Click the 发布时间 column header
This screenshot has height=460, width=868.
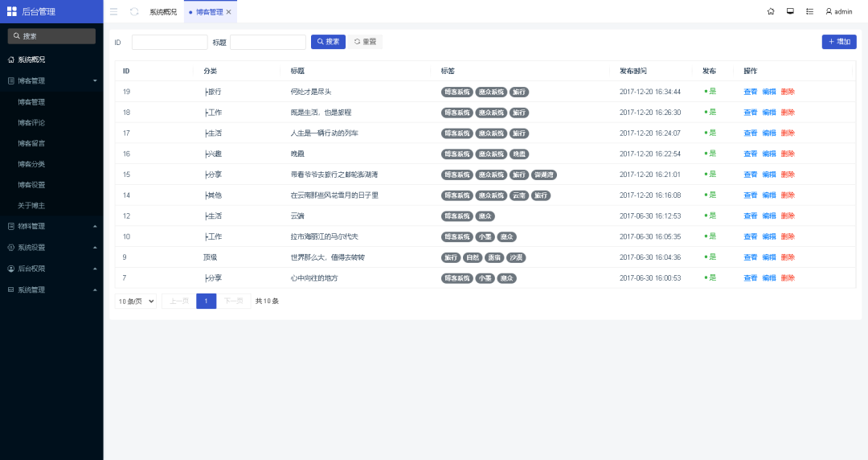(633, 71)
